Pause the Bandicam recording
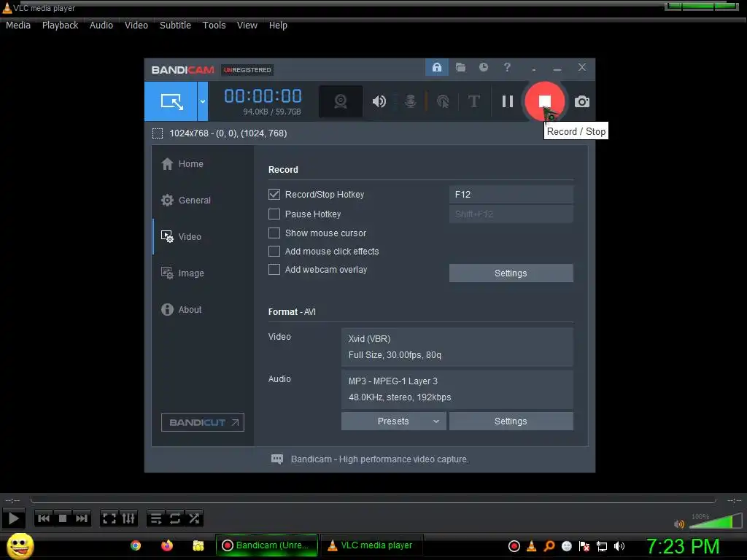The image size is (747, 560). 508,101
